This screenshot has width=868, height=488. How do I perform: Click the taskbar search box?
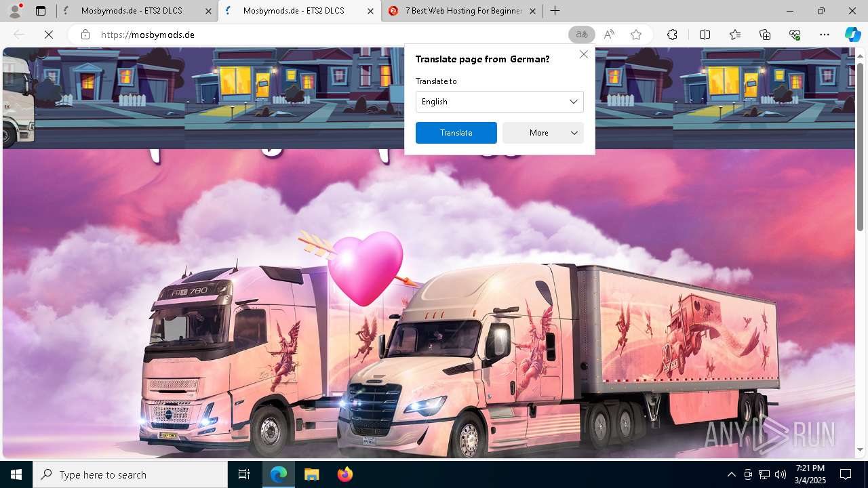pyautogui.click(x=130, y=474)
